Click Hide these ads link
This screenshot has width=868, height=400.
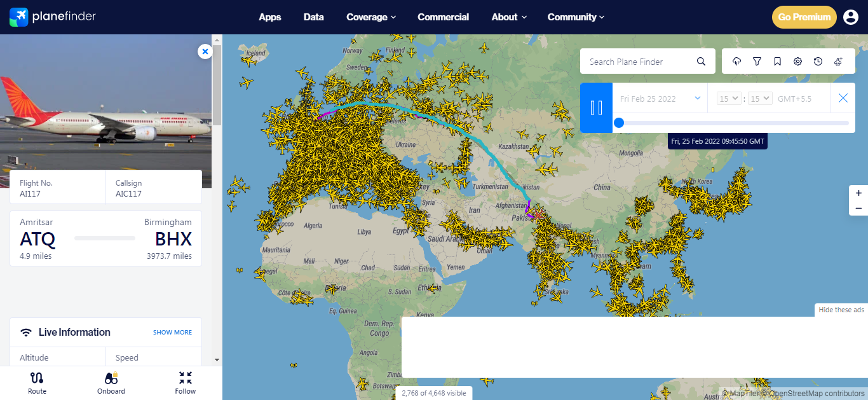[x=840, y=310]
